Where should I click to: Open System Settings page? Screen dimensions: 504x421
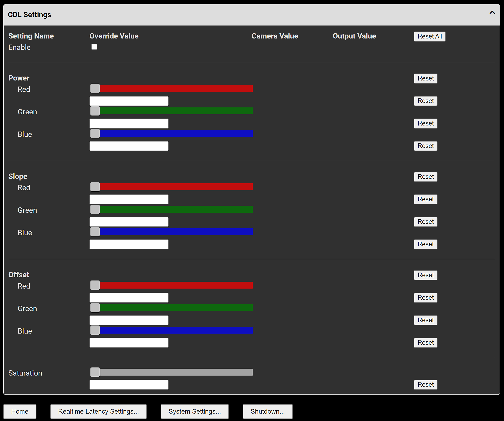194,411
